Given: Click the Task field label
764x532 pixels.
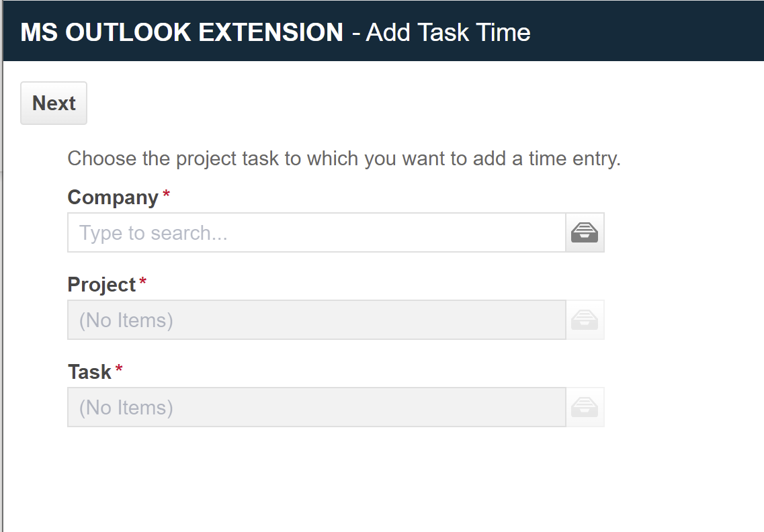Looking at the screenshot, I should (x=89, y=371).
